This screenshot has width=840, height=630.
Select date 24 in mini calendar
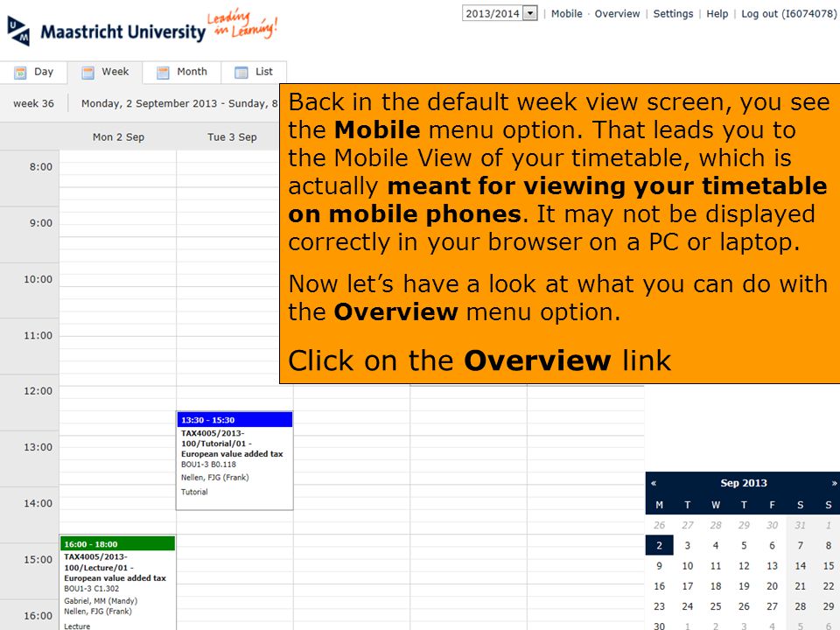coord(688,606)
